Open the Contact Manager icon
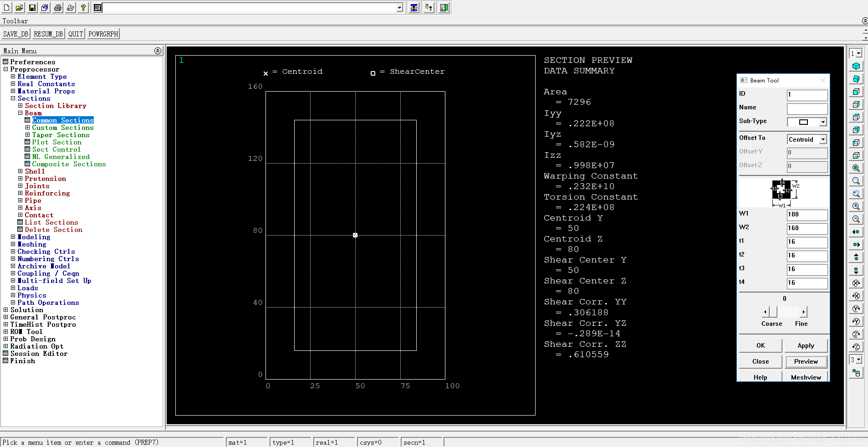Viewport: 868px width, 447px height. pyautogui.click(x=444, y=7)
